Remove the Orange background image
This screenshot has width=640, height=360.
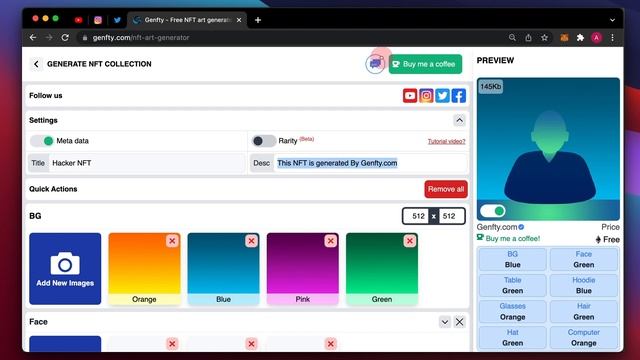pyautogui.click(x=172, y=241)
